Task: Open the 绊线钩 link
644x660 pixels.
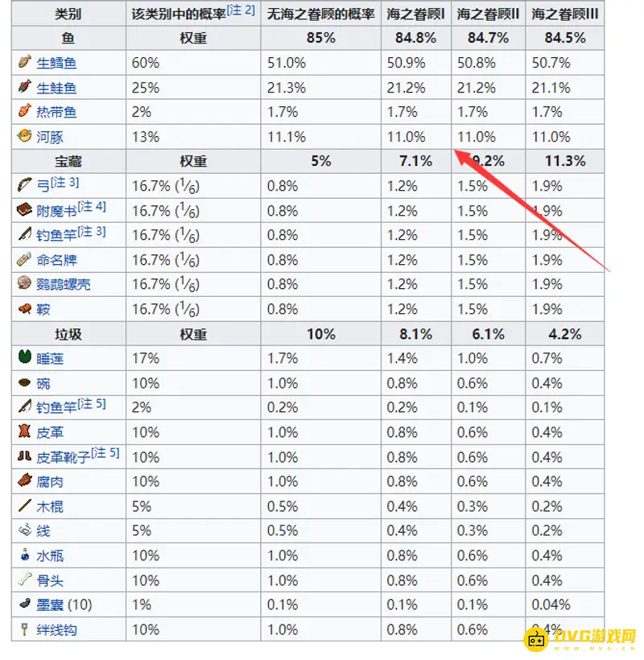Action: pyautogui.click(x=56, y=630)
